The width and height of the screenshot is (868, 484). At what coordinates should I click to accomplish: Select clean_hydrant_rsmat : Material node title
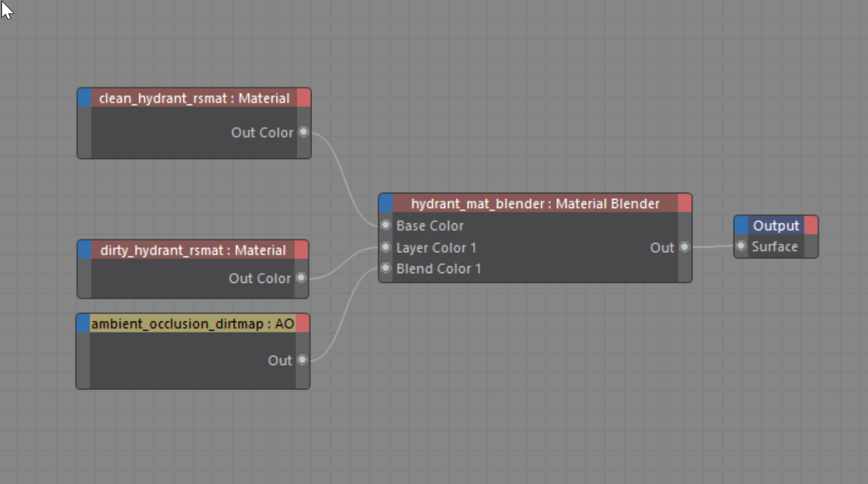coord(195,98)
